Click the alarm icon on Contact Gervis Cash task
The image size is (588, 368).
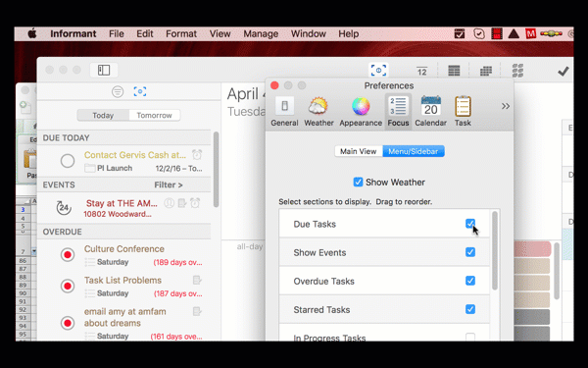pyautogui.click(x=197, y=154)
